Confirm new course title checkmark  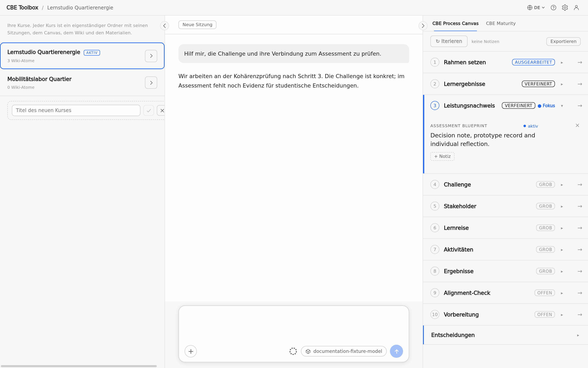coord(149,110)
